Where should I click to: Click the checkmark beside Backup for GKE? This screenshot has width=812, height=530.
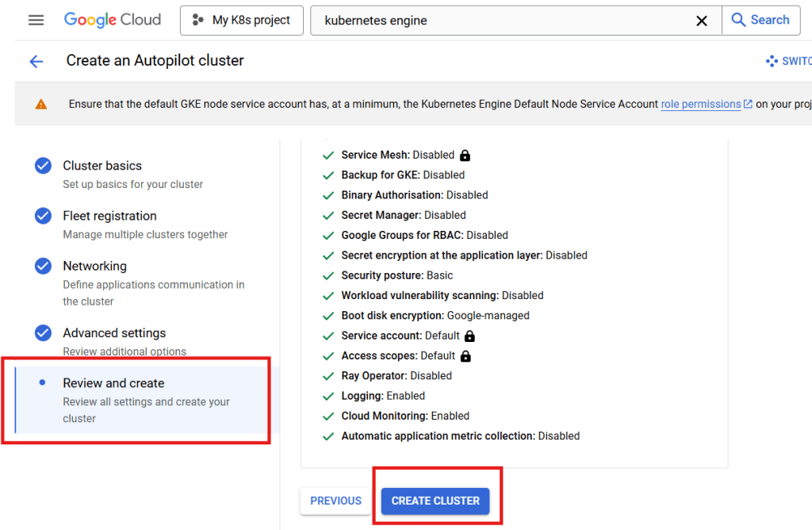pos(328,175)
